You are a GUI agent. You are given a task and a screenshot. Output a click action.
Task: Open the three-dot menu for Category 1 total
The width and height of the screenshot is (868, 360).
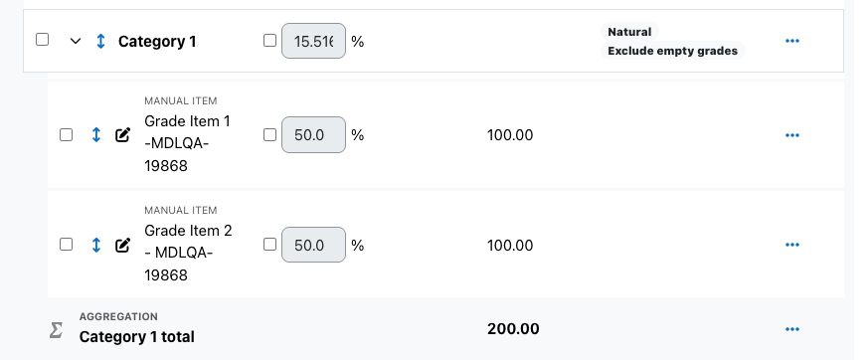pos(792,329)
